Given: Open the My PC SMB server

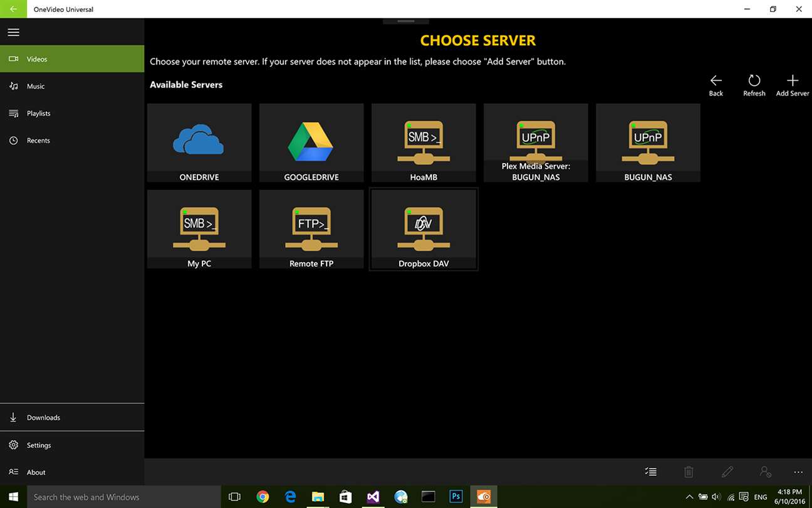Looking at the screenshot, I should point(199,230).
